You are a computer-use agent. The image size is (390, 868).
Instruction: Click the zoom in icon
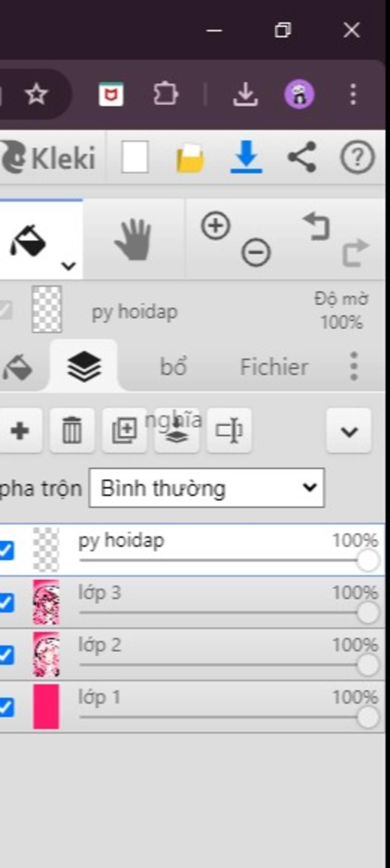pos(216,226)
